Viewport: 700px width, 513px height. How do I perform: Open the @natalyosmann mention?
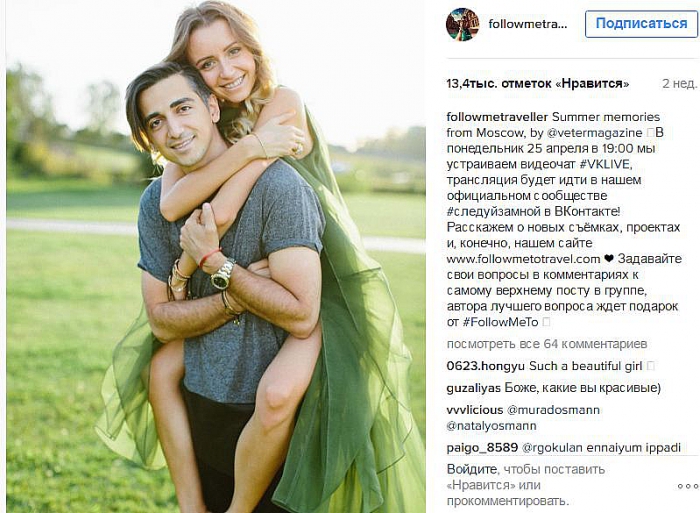click(x=491, y=426)
